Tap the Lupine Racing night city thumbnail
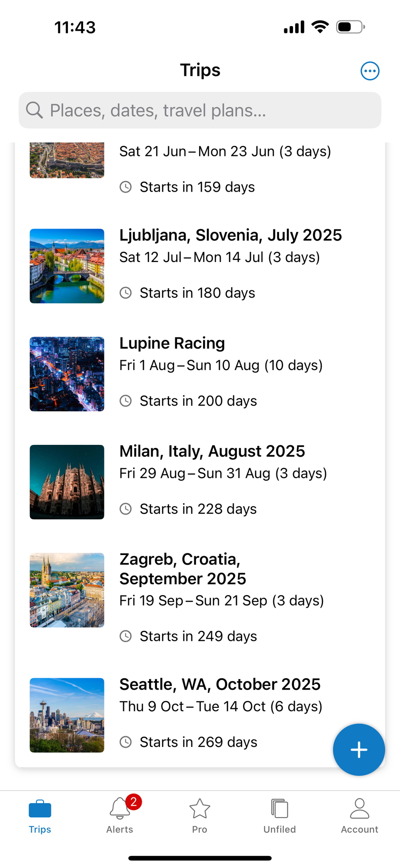Image resolution: width=400 pixels, height=868 pixels. click(67, 374)
